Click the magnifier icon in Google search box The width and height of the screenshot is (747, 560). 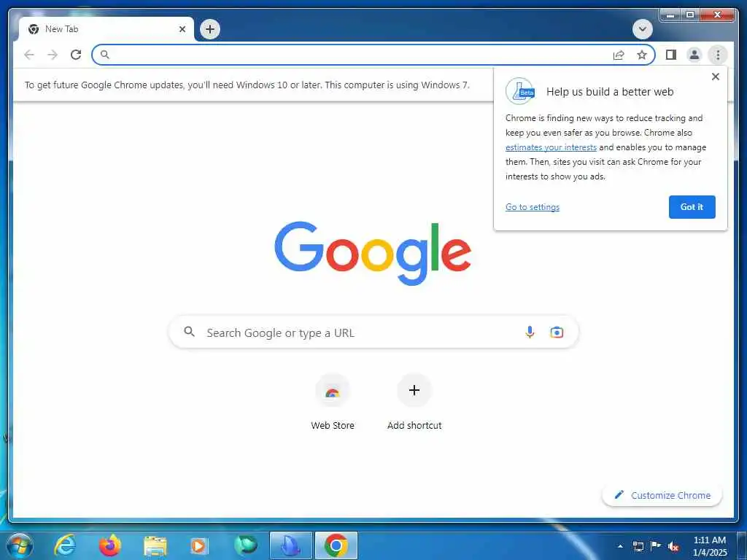tap(189, 332)
